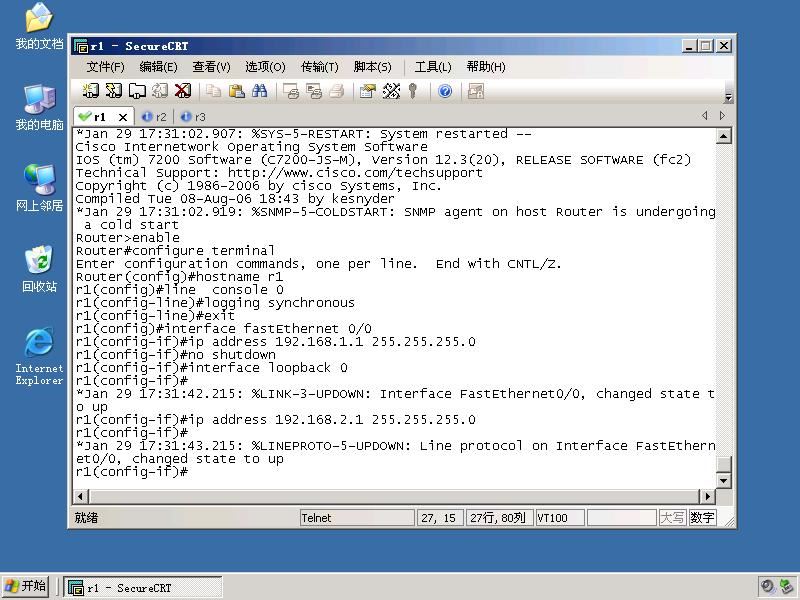
Task: Click horizontal scrollbar right arrow
Action: 707,496
